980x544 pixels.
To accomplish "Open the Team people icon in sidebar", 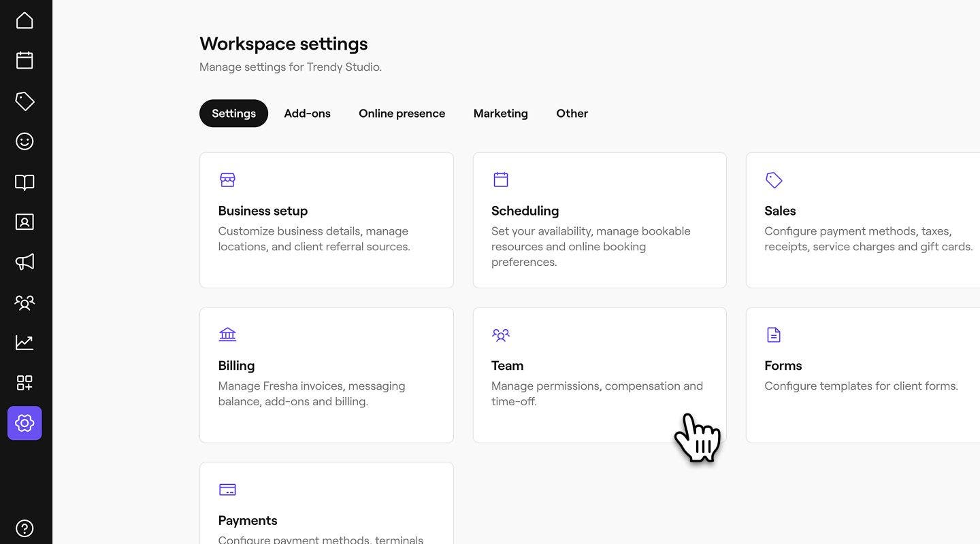I will click(x=24, y=302).
